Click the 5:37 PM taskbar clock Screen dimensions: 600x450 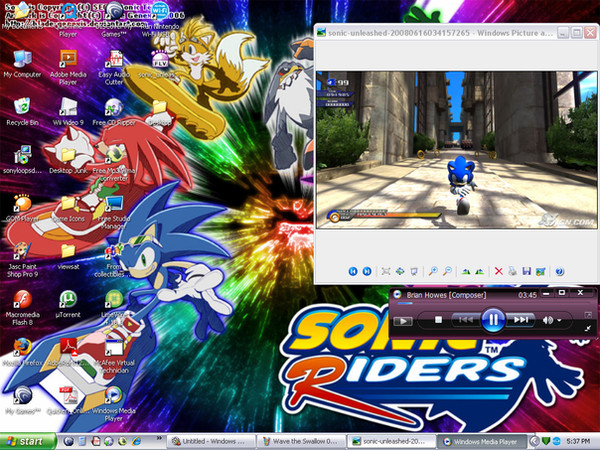(578, 442)
